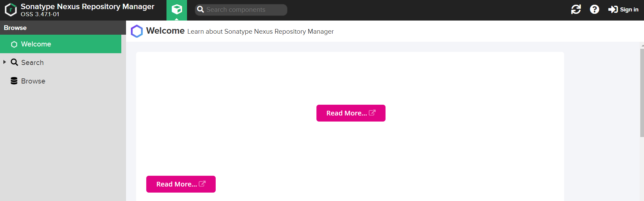The height and width of the screenshot is (201, 644).
Task: Click the centered Read More button
Action: (351, 113)
